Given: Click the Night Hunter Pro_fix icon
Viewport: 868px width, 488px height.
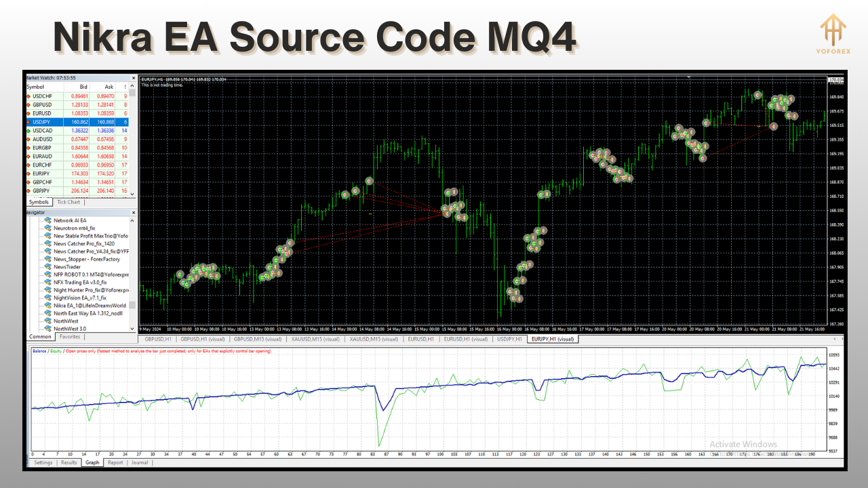Looking at the screenshot, I should pyautogui.click(x=48, y=290).
